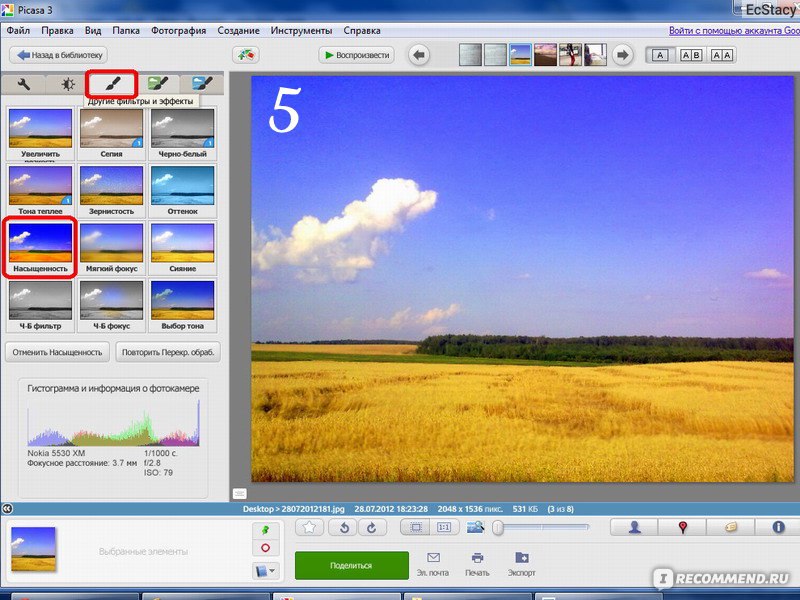
Task: Select the tray photo thumbnail
Action: (33, 549)
